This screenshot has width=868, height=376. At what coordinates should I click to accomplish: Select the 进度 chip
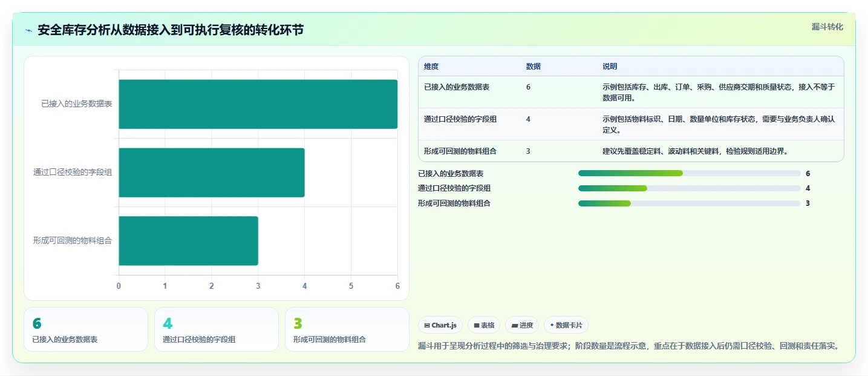[x=522, y=325]
